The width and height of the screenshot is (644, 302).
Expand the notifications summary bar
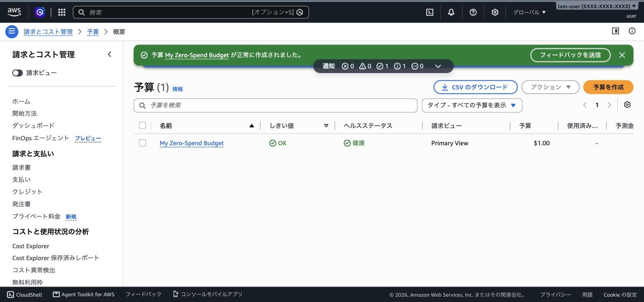coord(438,66)
